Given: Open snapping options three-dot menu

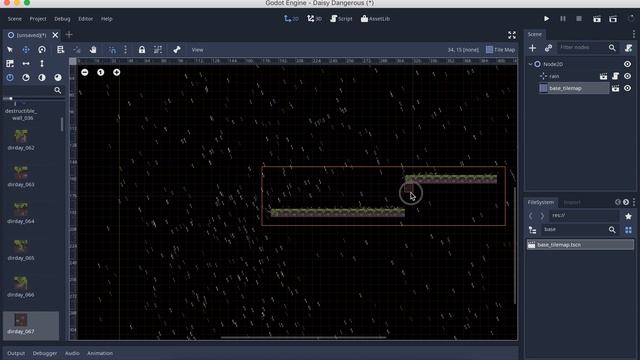Looking at the screenshot, I should coord(125,50).
